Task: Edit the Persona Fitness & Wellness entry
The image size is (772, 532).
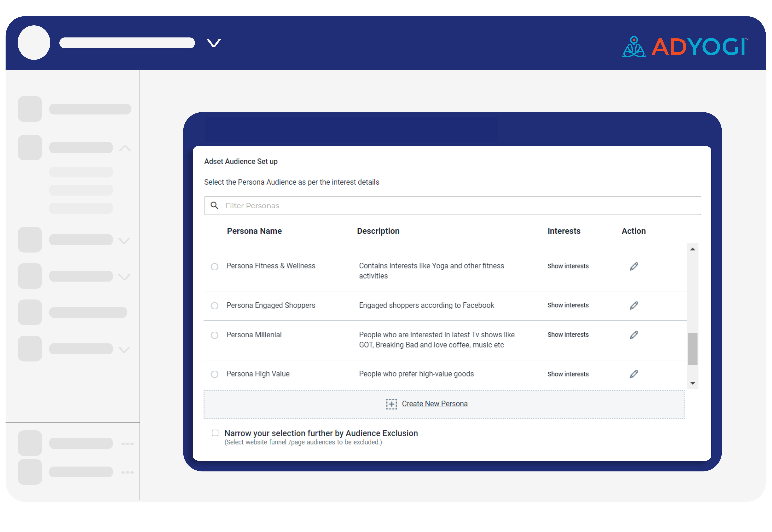Action: click(634, 266)
